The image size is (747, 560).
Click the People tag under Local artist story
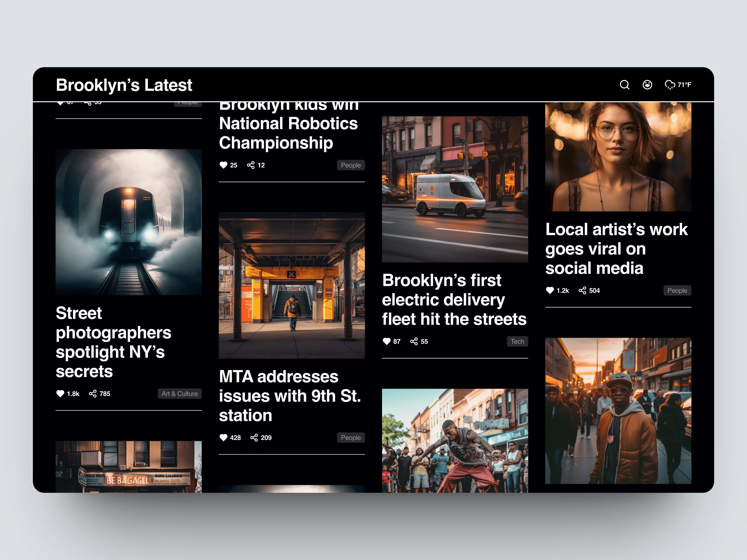point(677,290)
